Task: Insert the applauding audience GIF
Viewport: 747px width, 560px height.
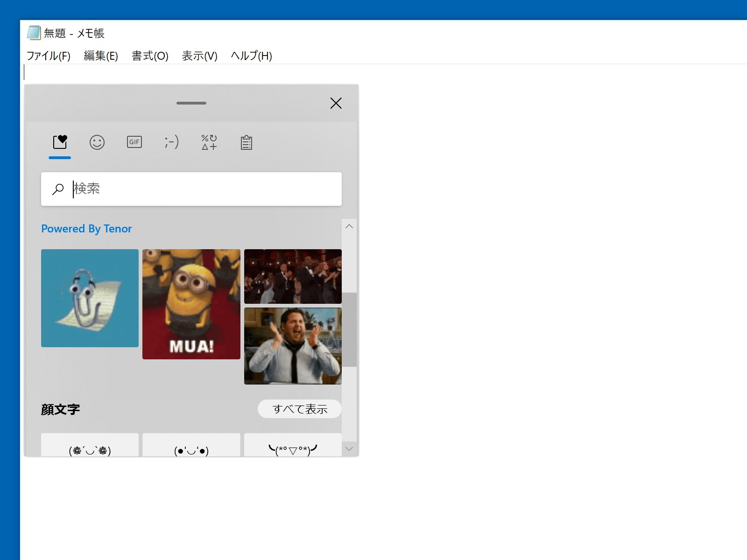Action: coord(293,276)
